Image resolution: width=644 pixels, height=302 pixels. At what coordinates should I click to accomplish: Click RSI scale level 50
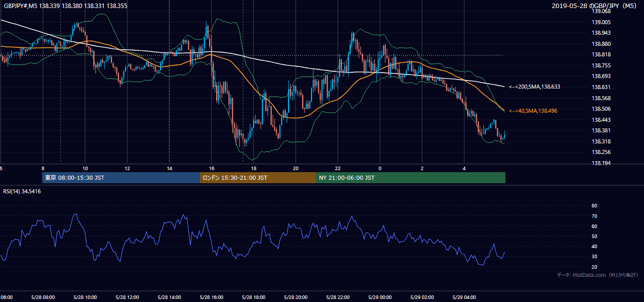pyautogui.click(x=594, y=236)
